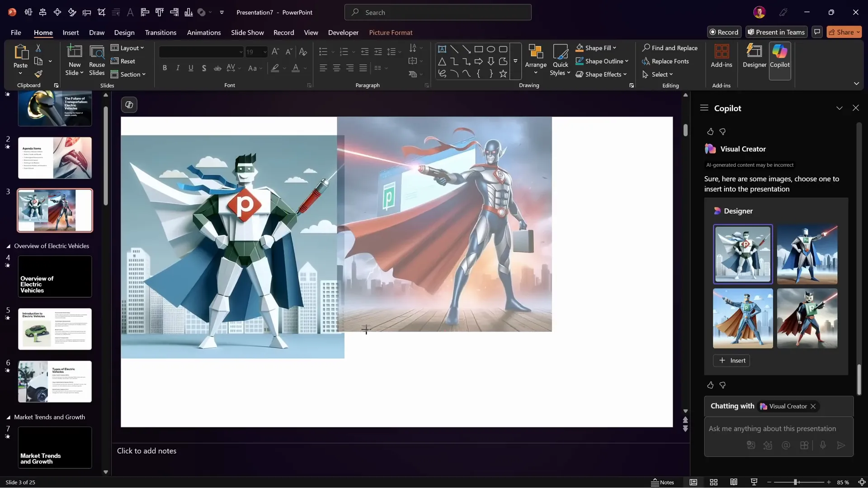Viewport: 868px width, 488px height.
Task: Open the Designer ribbon tool
Action: [755, 56]
